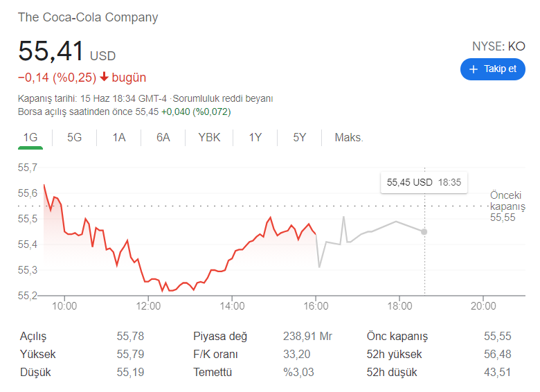The image size is (540, 392).
Task: Switch to the 1Y chart tab
Action: click(255, 137)
